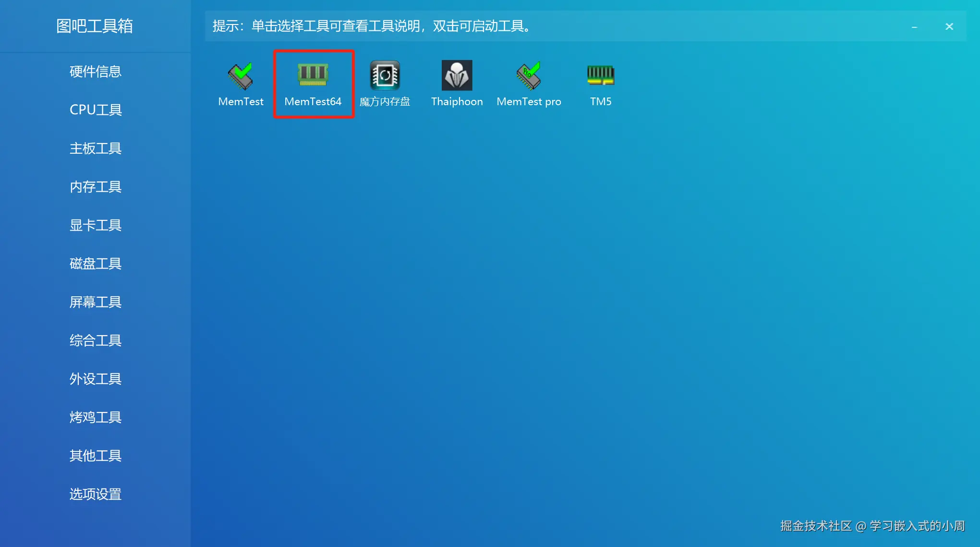Open the 硬件信息 sidebar category
Image resolution: width=980 pixels, height=547 pixels.
point(95,72)
